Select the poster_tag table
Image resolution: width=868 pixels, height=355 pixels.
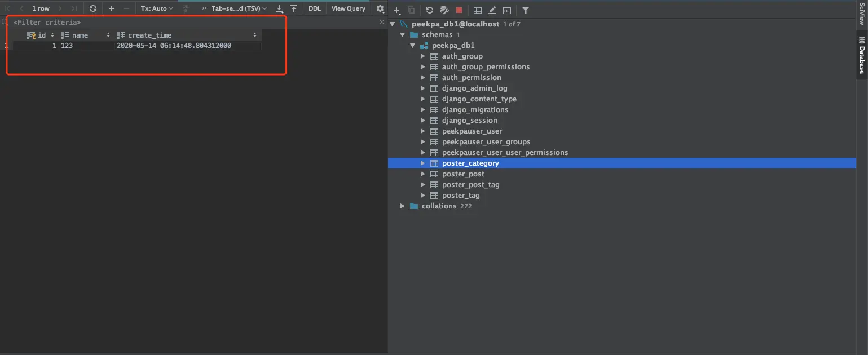tap(461, 196)
